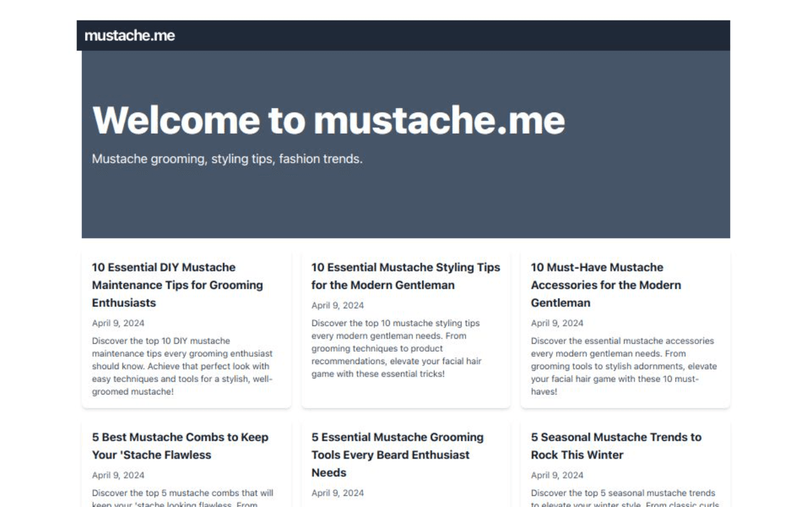Open article 10 Essential Mustache Styling Tips
The image size is (812, 507).
pos(405,276)
